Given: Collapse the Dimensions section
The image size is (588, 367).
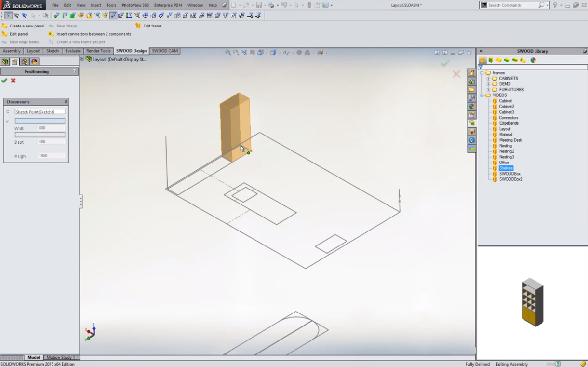Looking at the screenshot, I should tap(66, 102).
